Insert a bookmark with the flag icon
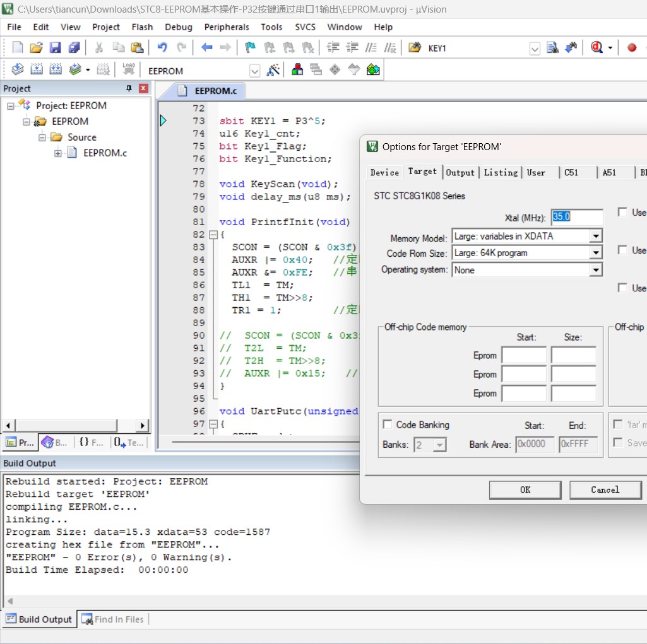Screen dimensions: 647x644 coord(250,47)
